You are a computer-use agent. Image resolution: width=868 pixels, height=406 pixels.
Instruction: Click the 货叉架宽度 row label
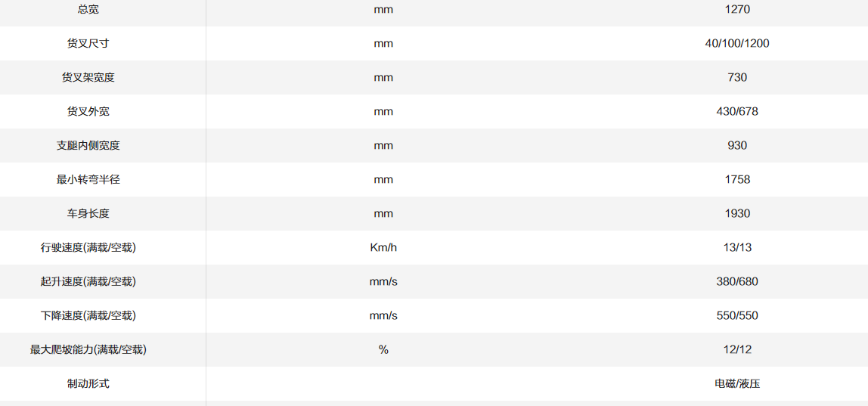[88, 78]
